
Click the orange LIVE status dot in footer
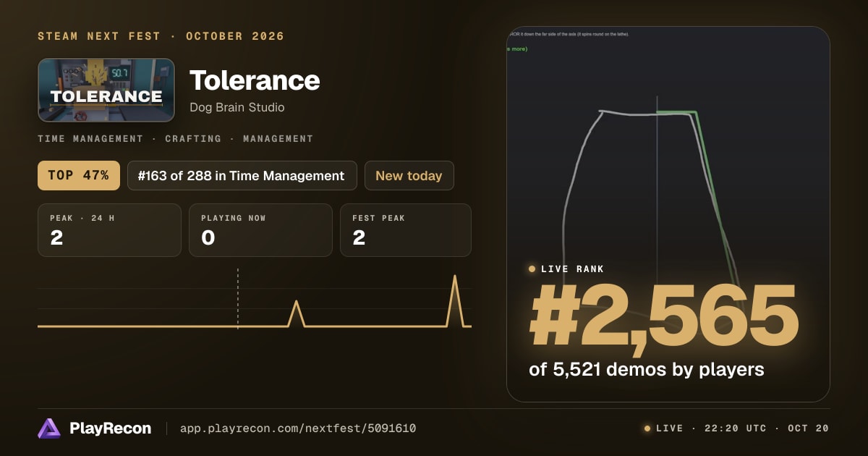click(x=647, y=428)
